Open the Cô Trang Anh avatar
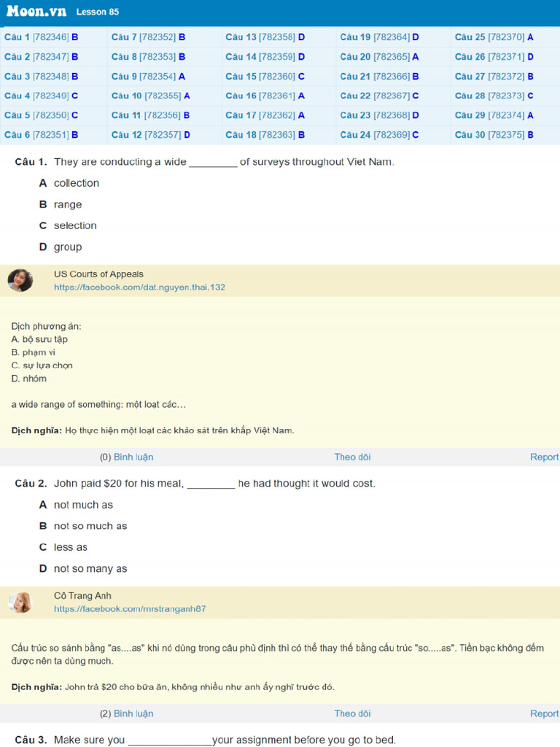This screenshot has width=560, height=747. pos(20,602)
